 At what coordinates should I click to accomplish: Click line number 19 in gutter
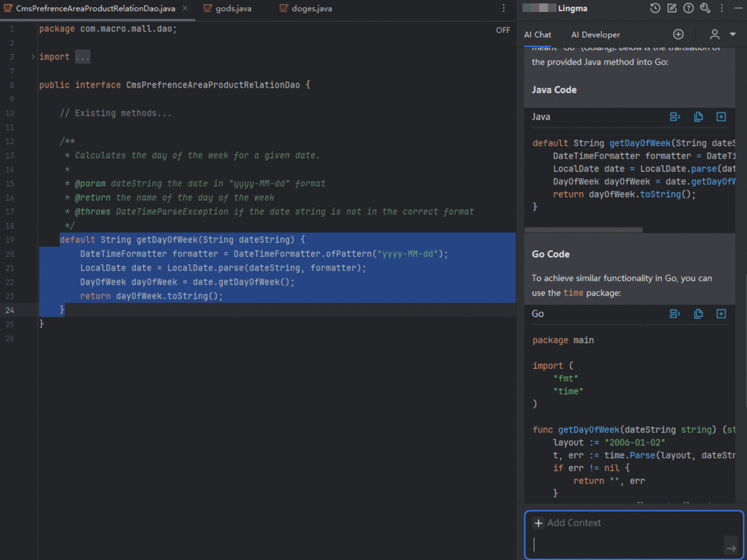click(10, 240)
